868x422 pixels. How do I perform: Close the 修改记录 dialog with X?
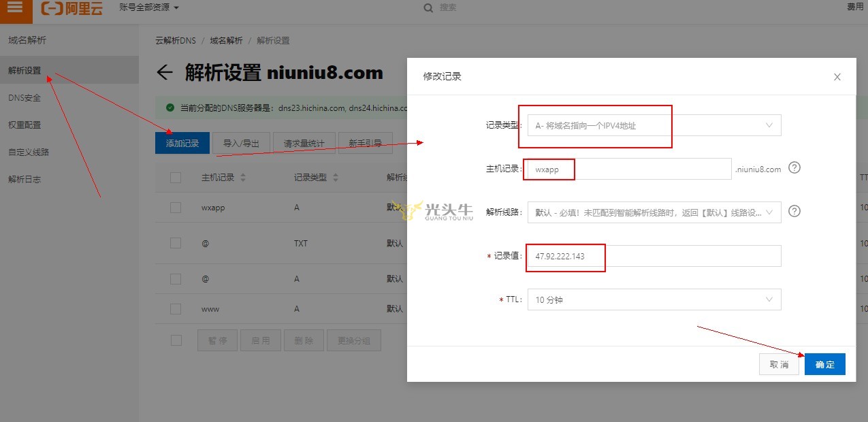coord(837,77)
